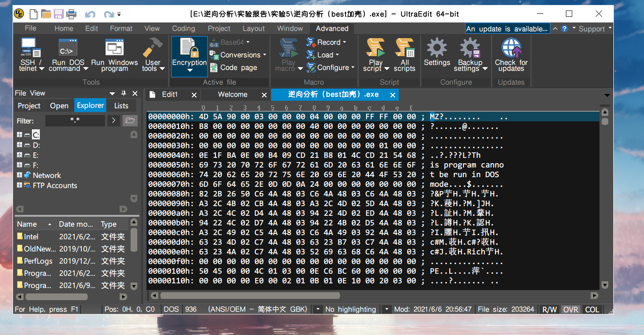Click the file Filter input field
The image size is (644, 335).
[x=75, y=120]
